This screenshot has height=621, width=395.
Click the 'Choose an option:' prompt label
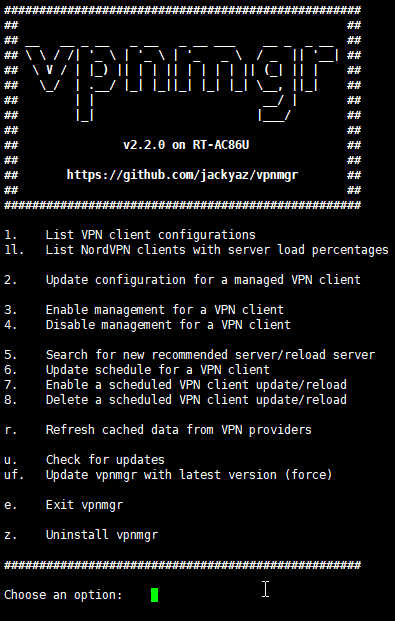tap(63, 595)
